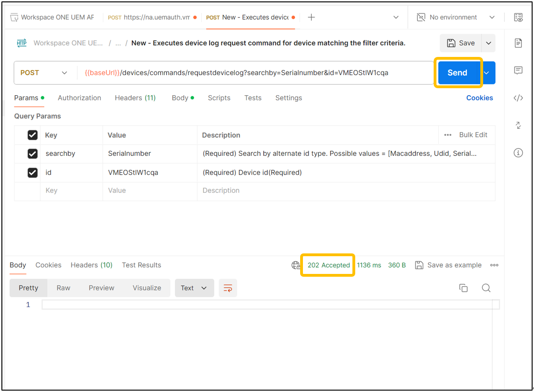Switch to Raw response view
534x392 pixels.
click(x=63, y=288)
